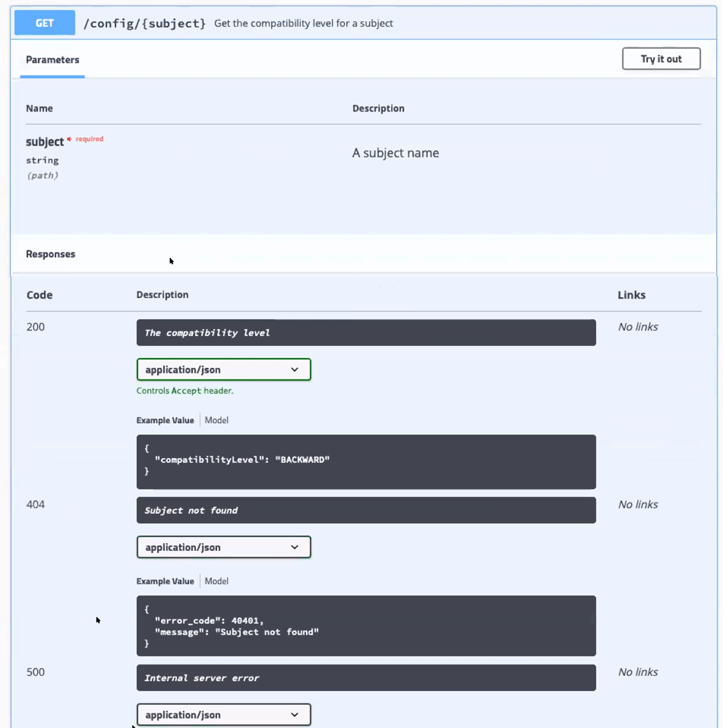The image size is (723, 728).
Task: Switch to Model view for 200 response
Action: click(216, 420)
